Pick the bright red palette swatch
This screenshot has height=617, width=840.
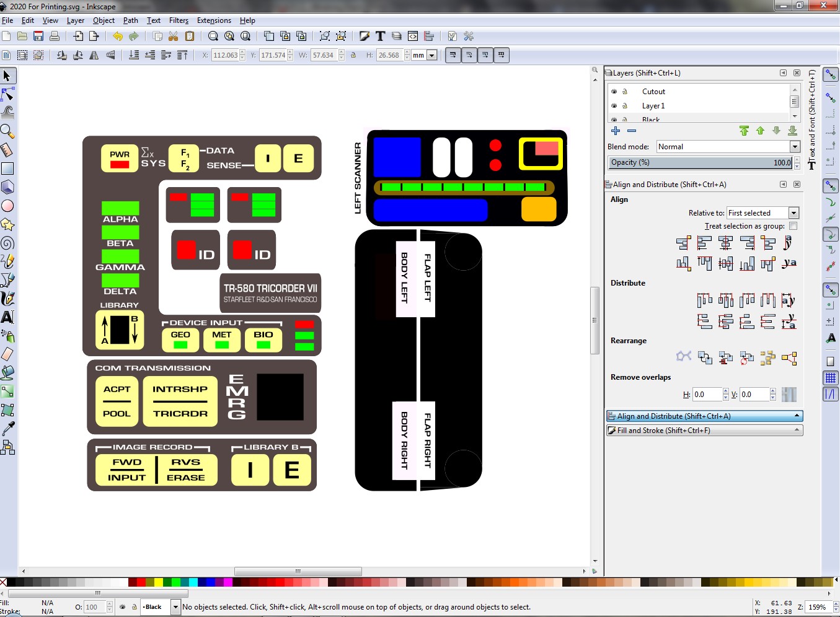(x=141, y=582)
